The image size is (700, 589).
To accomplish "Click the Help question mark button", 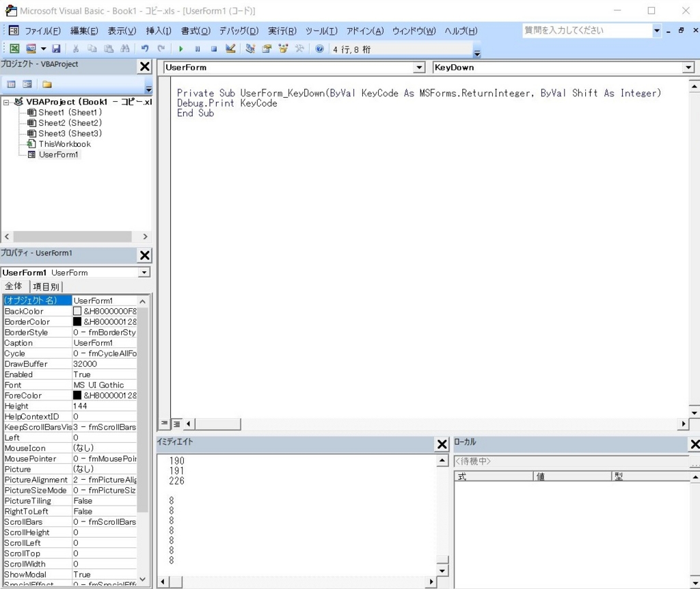I will coord(320,48).
